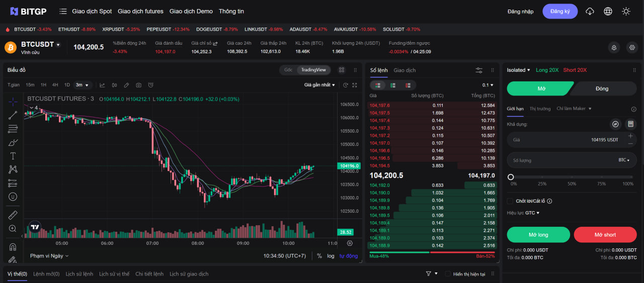644x283 pixels.
Task: Switch to the Giao dịch tab in the order book
Action: [x=405, y=70]
